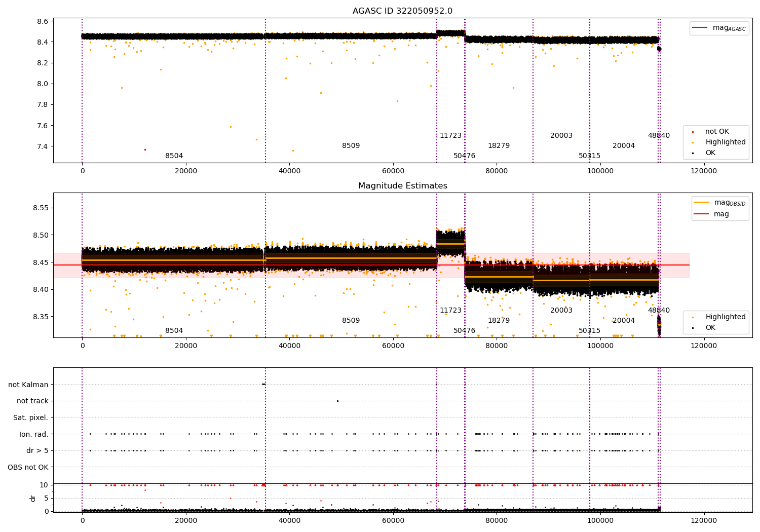This screenshot has height=532, width=760.
Task: Click the 'Ion. rad.' axis label
Action: [34, 434]
